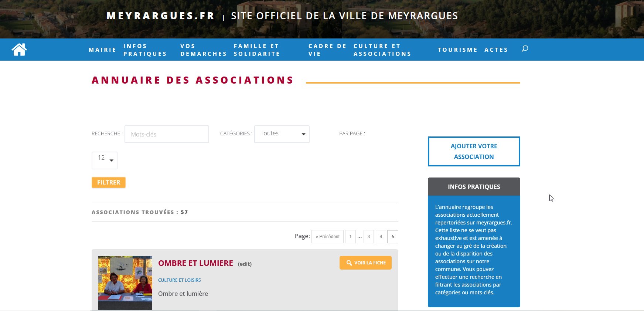This screenshot has width=644, height=311.
Task: Click the FILTRER button
Action: tap(109, 182)
